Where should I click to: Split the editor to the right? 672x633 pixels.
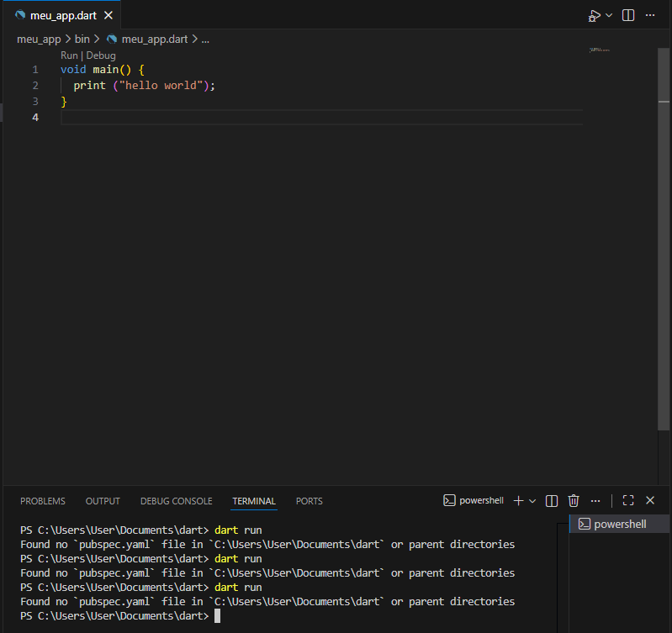tap(628, 16)
